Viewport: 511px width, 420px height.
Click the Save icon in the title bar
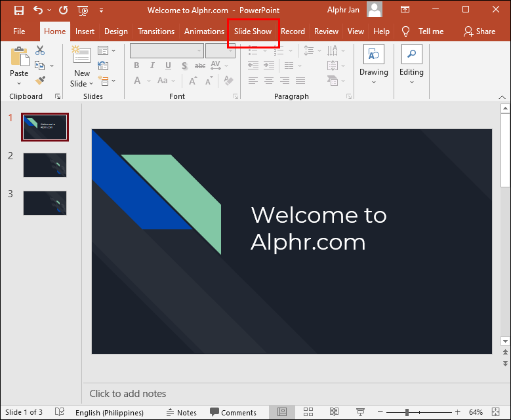(x=19, y=10)
